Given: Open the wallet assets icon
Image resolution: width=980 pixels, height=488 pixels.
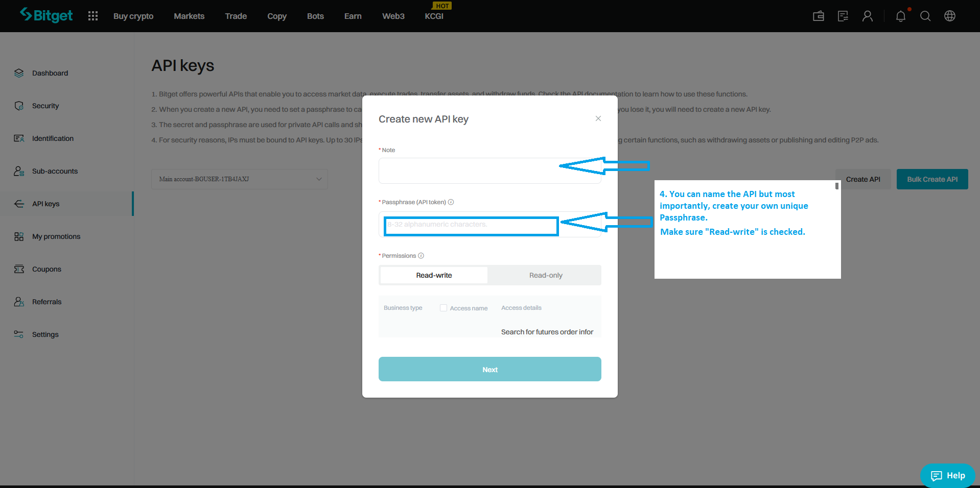Looking at the screenshot, I should tap(819, 16).
